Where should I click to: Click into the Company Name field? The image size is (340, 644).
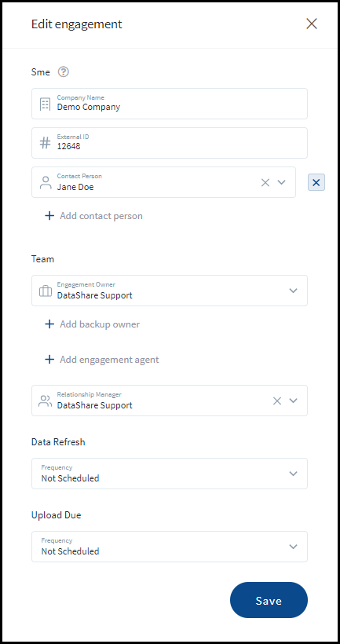point(169,104)
